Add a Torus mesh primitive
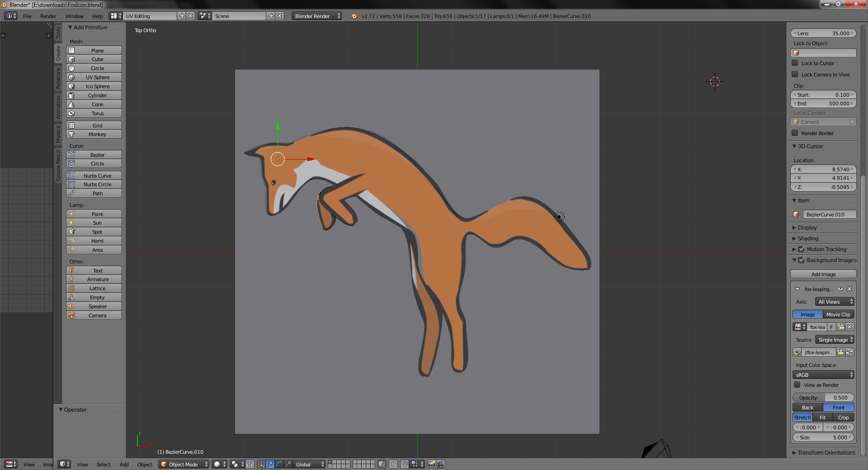868x470 pixels. (x=94, y=113)
